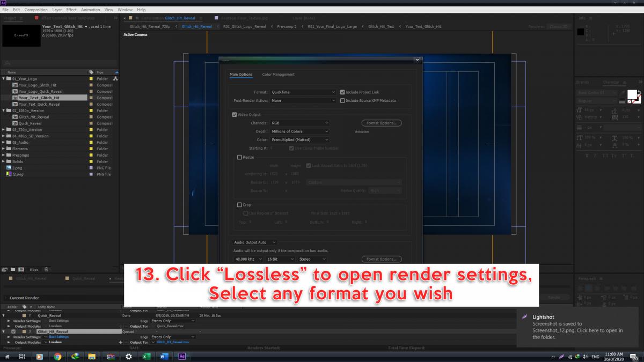Click the delete trash icon in Project panel
The image size is (644, 362).
click(x=47, y=269)
